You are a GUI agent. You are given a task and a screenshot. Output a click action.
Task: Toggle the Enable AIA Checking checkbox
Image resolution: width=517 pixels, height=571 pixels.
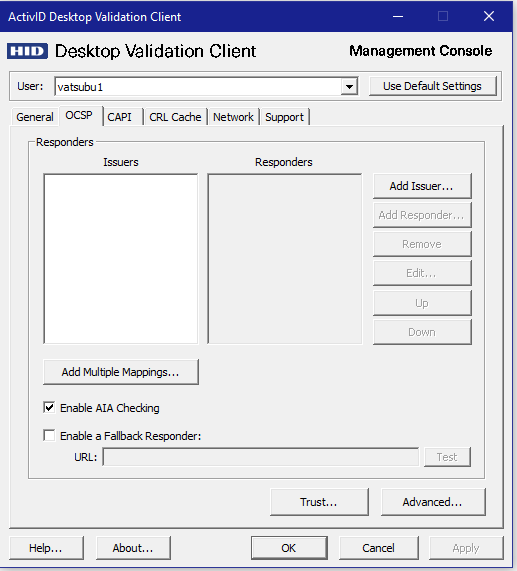pyautogui.click(x=49, y=407)
